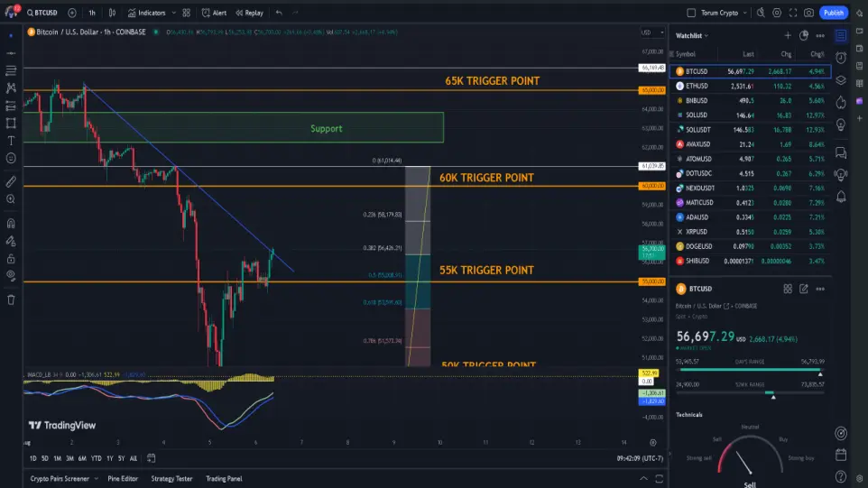
Task: Publish the chart idea
Action: [x=834, y=13]
